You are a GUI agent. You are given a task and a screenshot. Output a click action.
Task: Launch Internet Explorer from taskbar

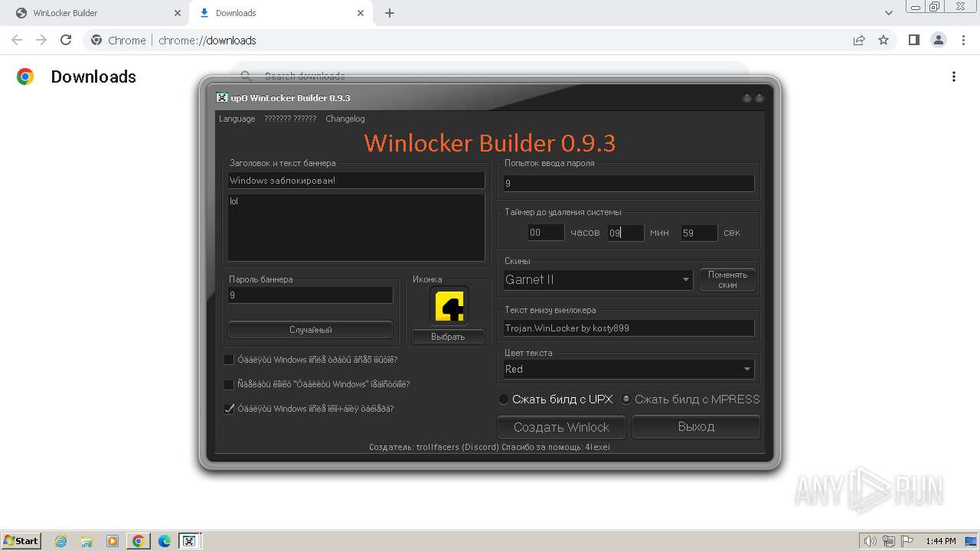(x=61, y=541)
